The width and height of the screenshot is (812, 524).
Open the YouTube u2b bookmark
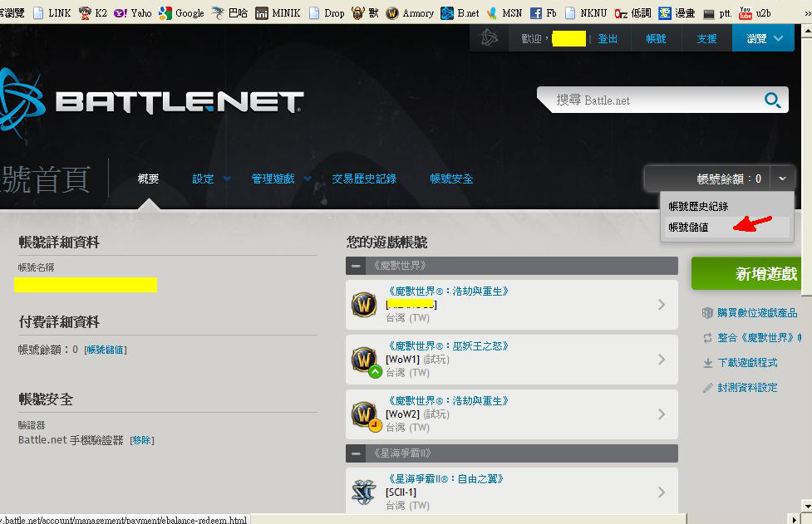(755, 13)
